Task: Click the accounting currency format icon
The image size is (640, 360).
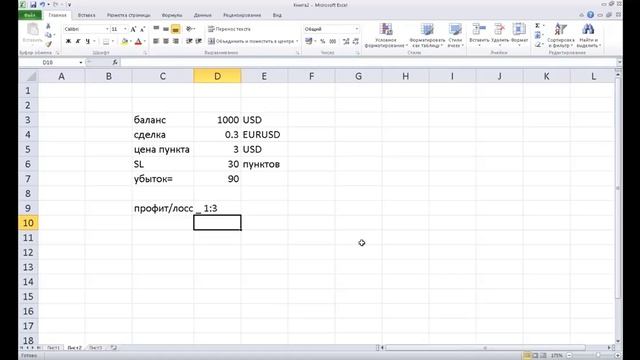Action: (x=309, y=41)
